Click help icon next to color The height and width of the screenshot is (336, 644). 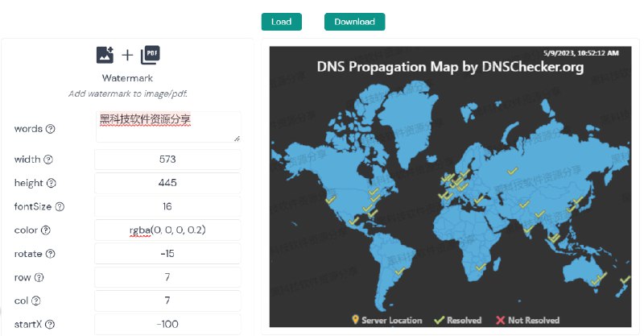pyautogui.click(x=45, y=230)
